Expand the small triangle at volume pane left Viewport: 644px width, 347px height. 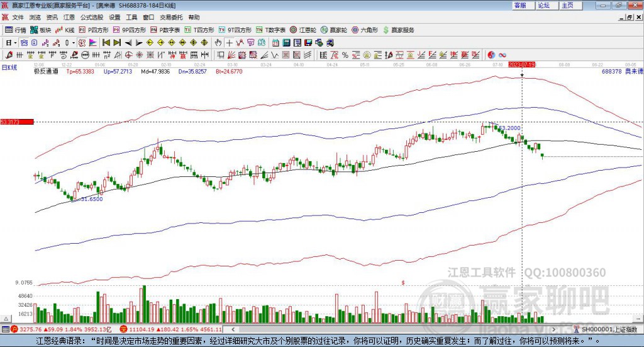(x=6, y=318)
